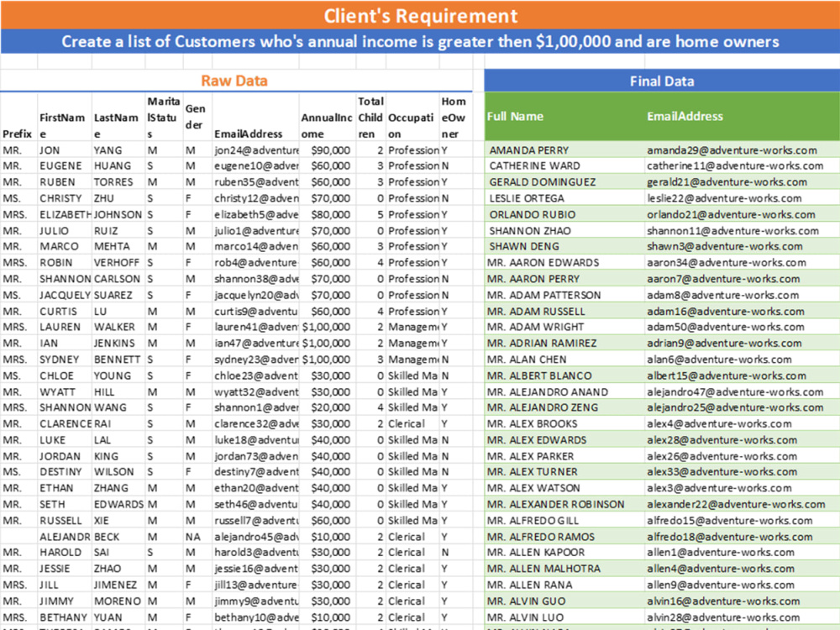Select cell with first name JON
Image resolution: width=840 pixels, height=630 pixels.
coord(65,150)
